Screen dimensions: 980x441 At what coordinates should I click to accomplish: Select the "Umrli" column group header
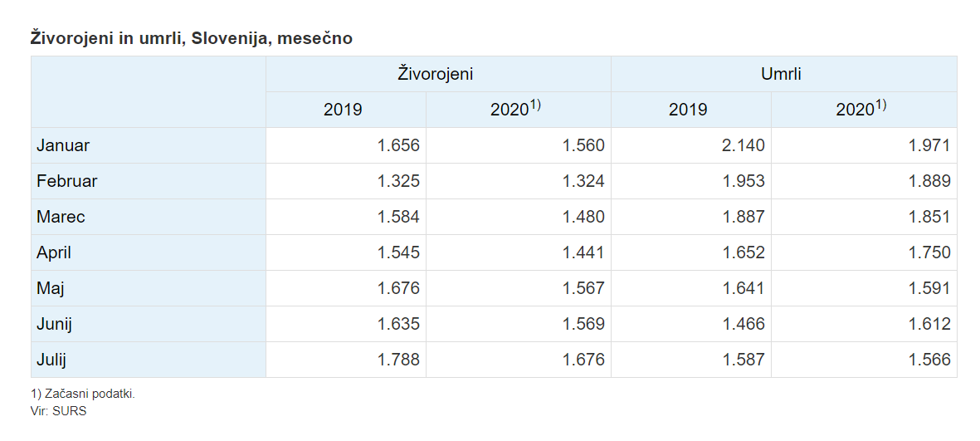point(781,74)
